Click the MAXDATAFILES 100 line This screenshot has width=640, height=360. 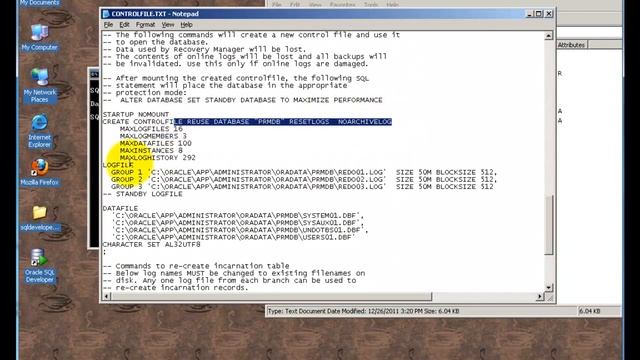click(156, 144)
